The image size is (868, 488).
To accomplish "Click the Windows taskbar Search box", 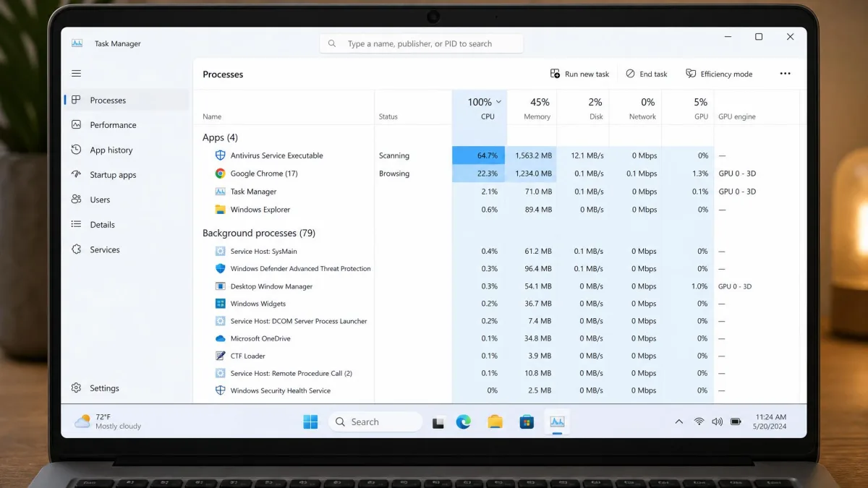I will (375, 422).
